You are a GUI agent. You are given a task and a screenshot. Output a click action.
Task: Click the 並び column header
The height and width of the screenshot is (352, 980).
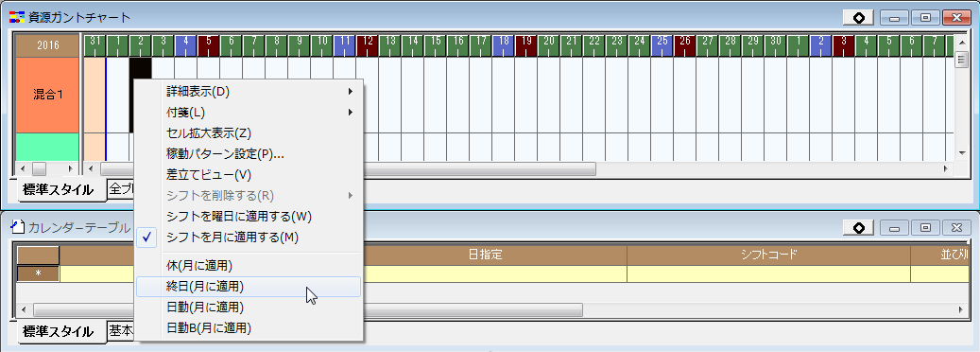click(x=940, y=255)
